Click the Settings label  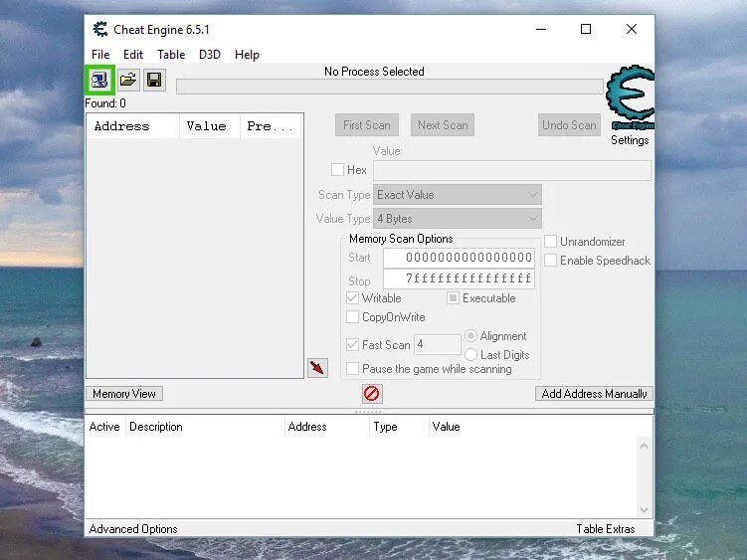pyautogui.click(x=630, y=140)
